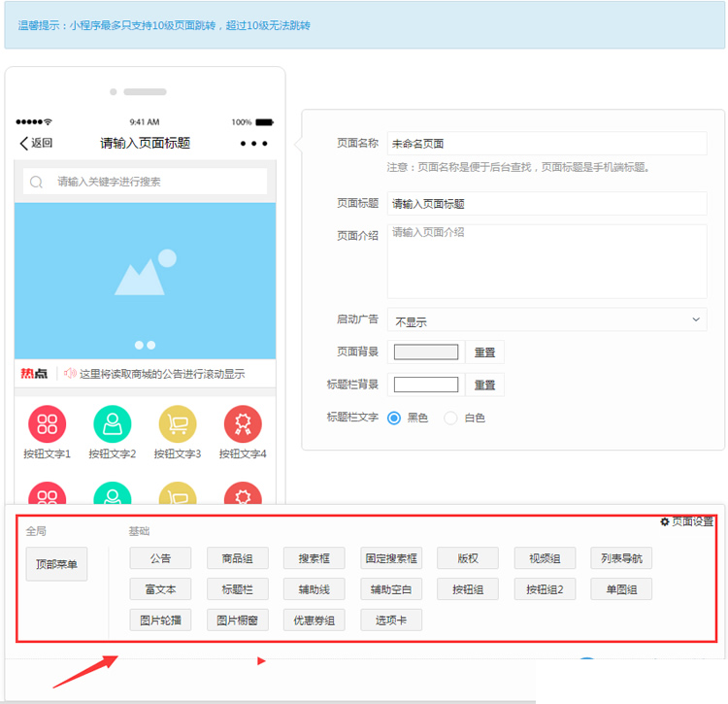Click the 请输入页面标题 header in phone preview
Screen dimensions: 728x704
tap(146, 143)
